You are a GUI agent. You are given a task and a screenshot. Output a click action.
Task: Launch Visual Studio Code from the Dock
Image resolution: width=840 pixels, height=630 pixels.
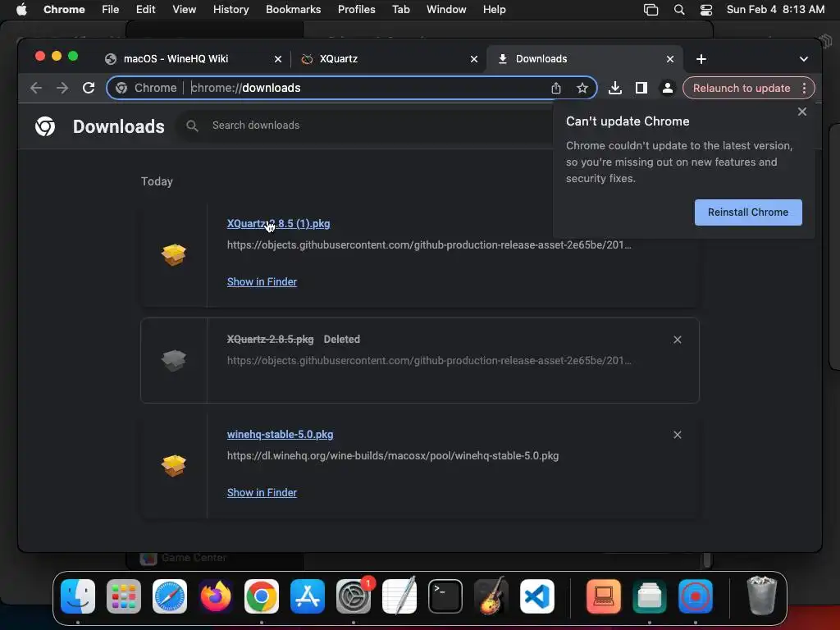click(x=537, y=596)
